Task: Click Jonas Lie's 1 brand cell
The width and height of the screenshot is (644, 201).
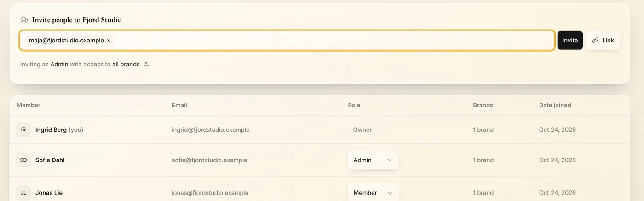Action: click(483, 193)
